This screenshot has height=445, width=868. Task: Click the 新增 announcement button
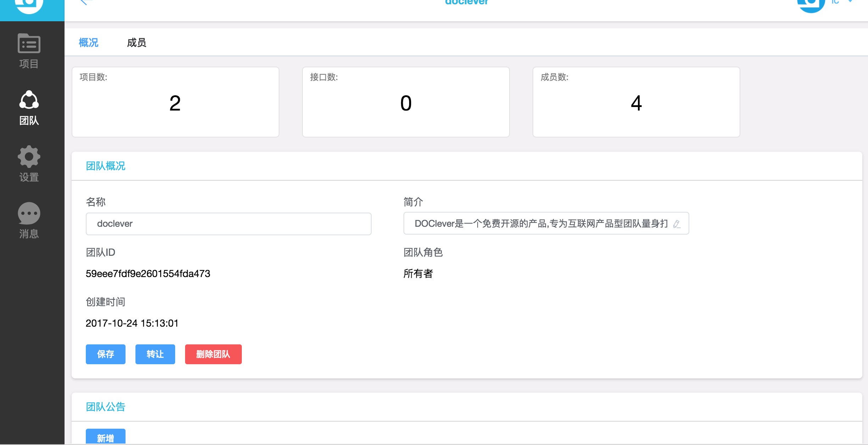[x=106, y=437]
